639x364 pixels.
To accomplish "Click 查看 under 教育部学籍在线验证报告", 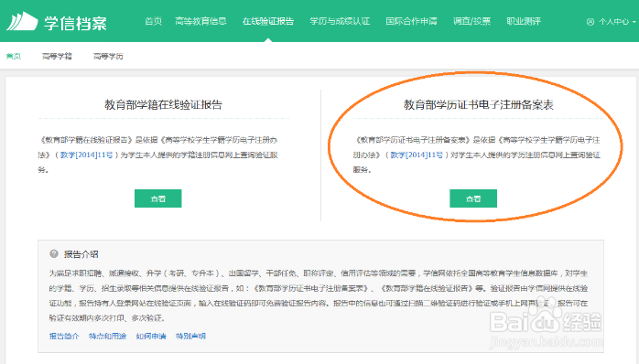I will (158, 198).
